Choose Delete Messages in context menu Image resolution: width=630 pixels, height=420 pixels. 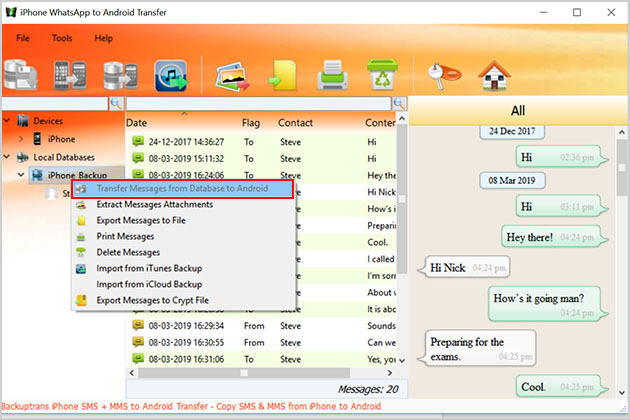182,252
